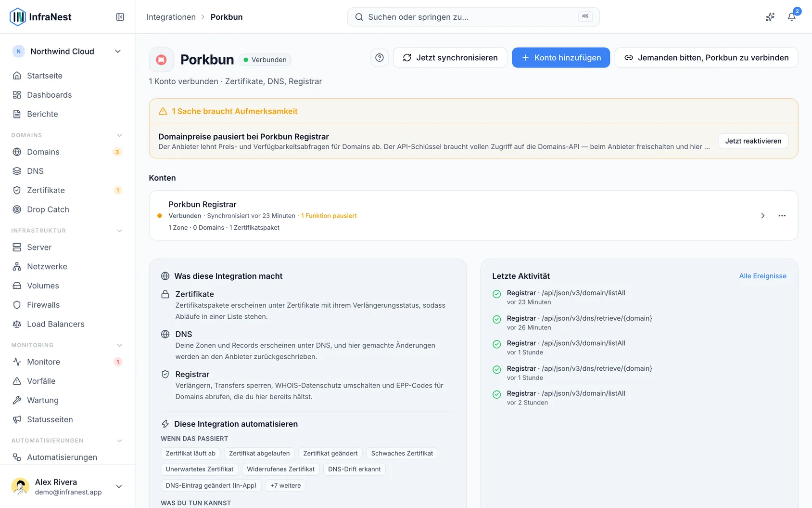Open Alle Ereignisse link
Viewport: 812px width, 508px height.
[x=763, y=276]
